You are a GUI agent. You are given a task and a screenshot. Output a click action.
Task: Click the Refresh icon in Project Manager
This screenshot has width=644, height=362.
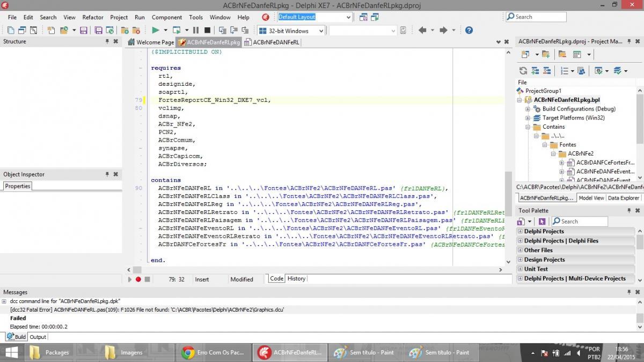[523, 71]
